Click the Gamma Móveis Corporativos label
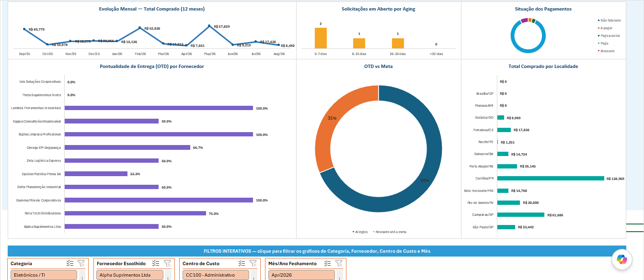 [x=39, y=200]
